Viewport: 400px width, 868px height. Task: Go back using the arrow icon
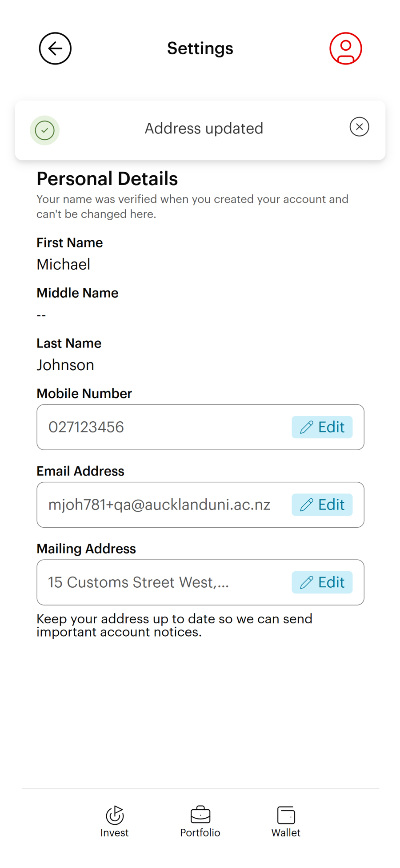pos(55,48)
